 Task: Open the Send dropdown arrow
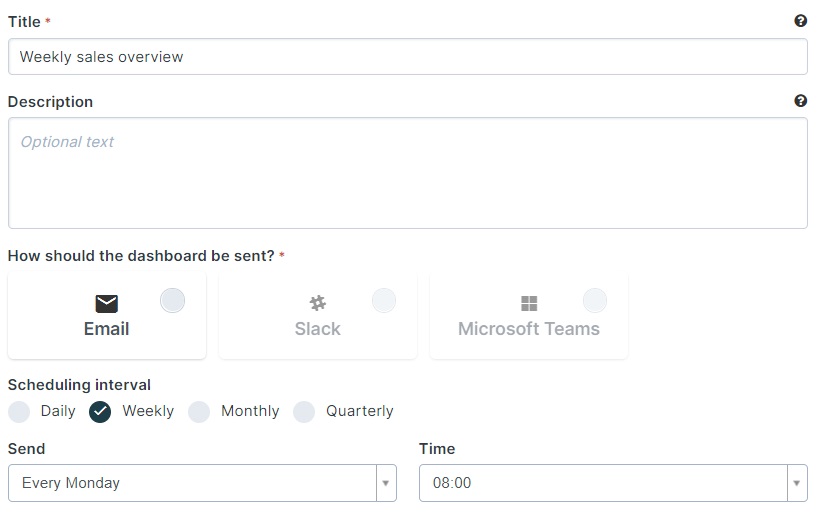[x=386, y=483]
